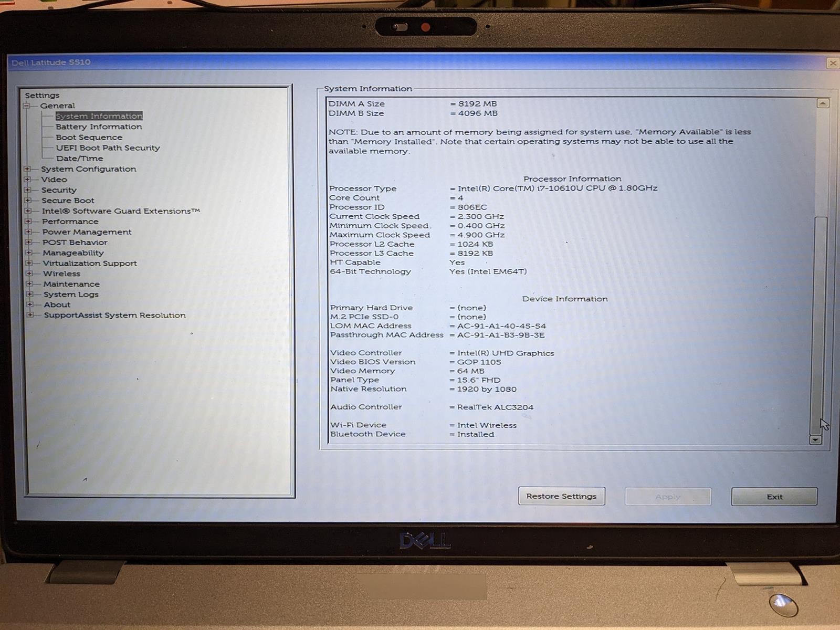This screenshot has width=840, height=630.
Task: Click the LOM MAC Address value
Action: pyautogui.click(x=501, y=326)
